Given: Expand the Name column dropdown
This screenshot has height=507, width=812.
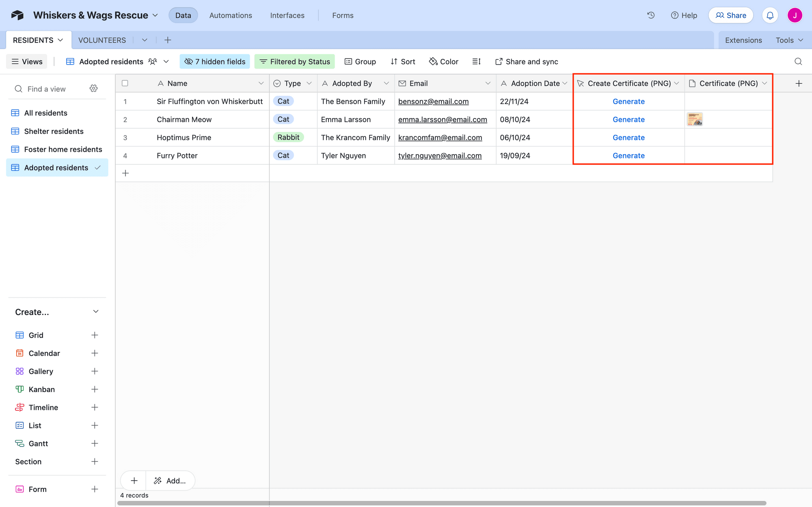Looking at the screenshot, I should pos(261,83).
